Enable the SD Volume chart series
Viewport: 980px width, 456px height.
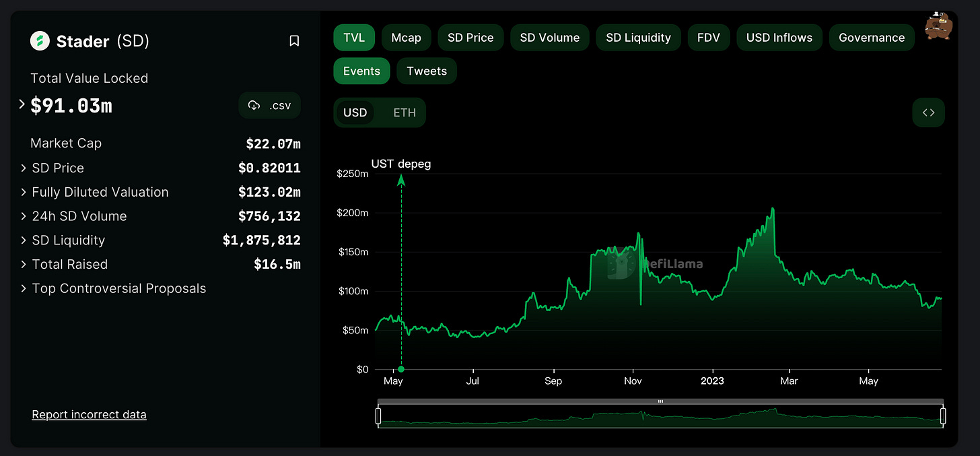pyautogui.click(x=550, y=38)
